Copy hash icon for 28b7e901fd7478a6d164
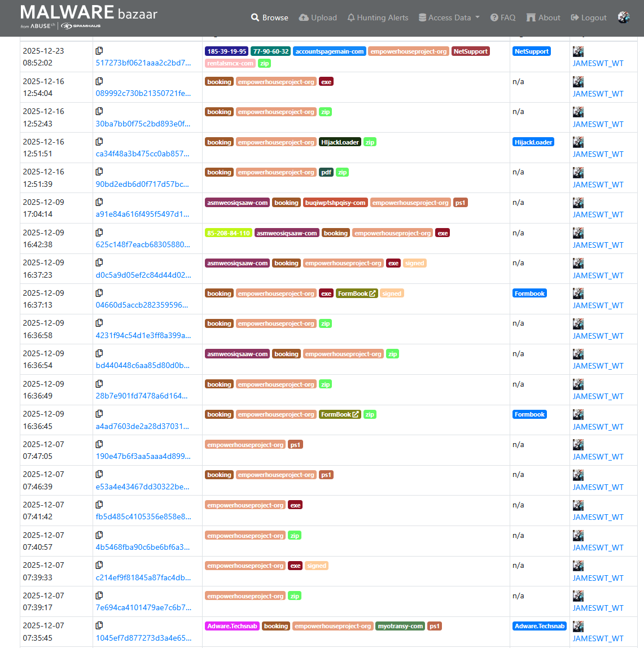Screen dimensions: 644x648 [99, 383]
